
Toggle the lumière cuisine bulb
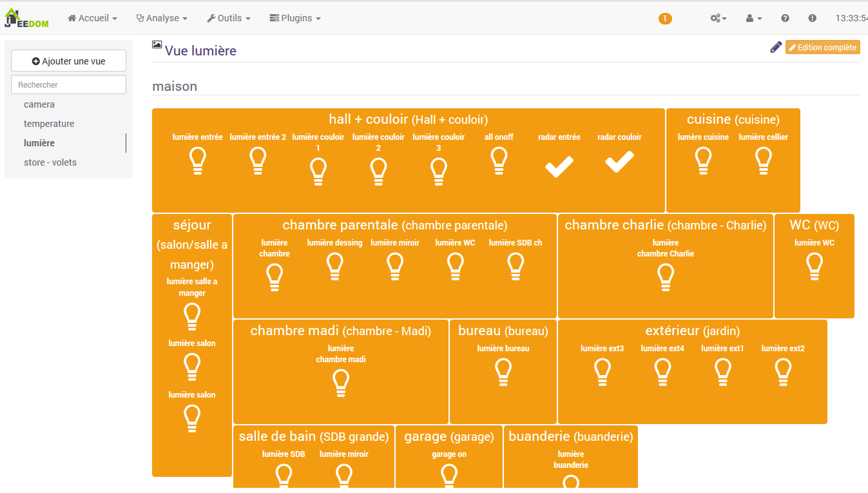pyautogui.click(x=703, y=160)
